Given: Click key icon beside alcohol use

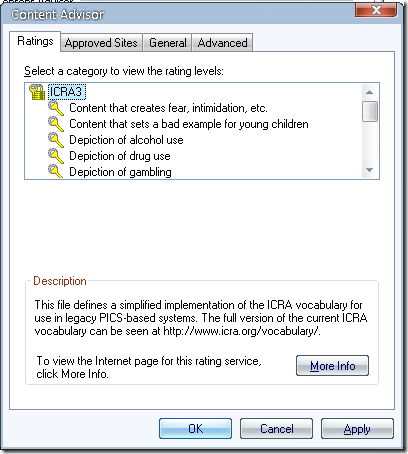Looking at the screenshot, I should point(56,140).
